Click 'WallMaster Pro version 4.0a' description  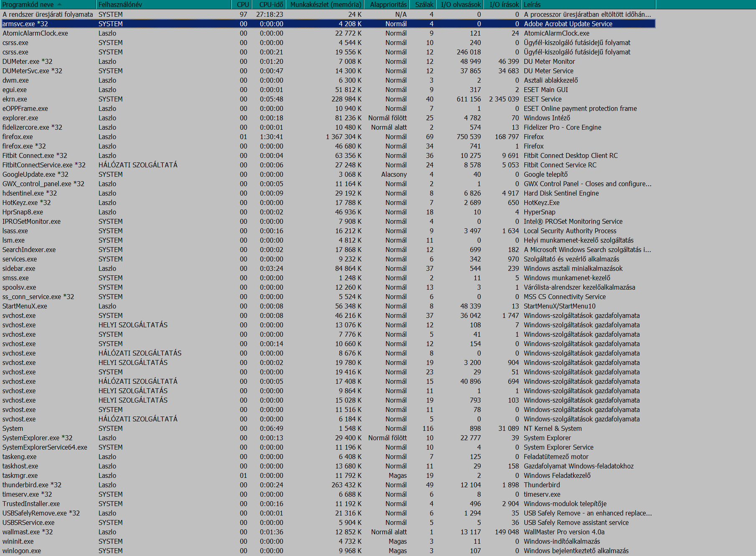564,532
